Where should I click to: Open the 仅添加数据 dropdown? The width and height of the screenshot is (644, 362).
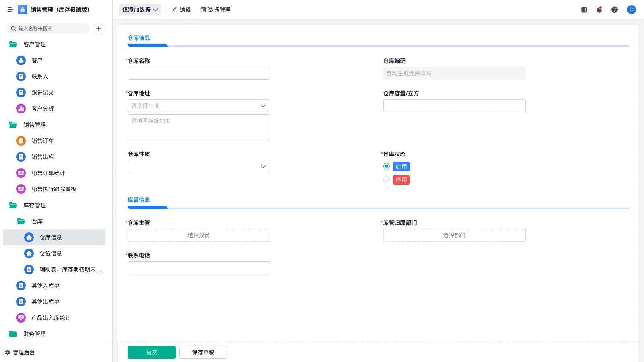point(139,9)
